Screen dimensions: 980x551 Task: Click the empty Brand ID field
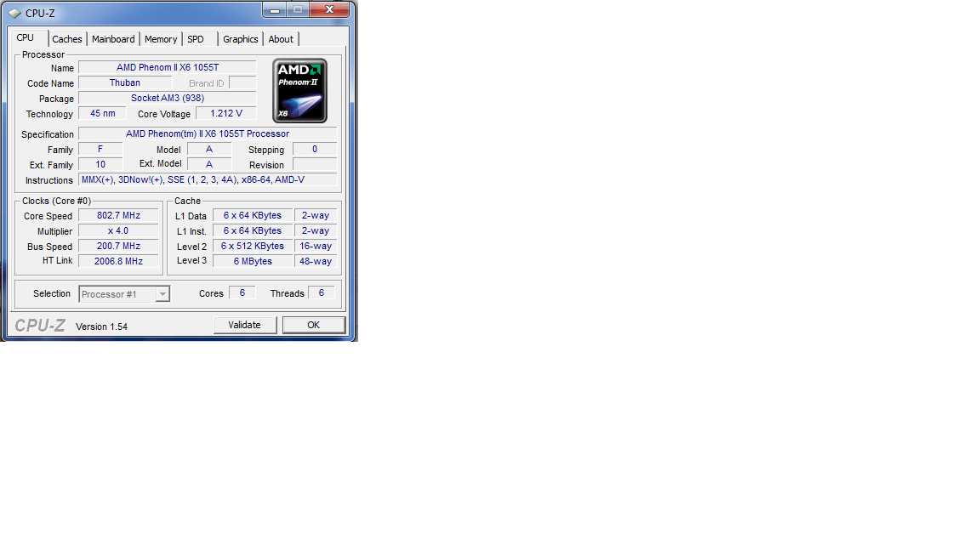point(242,82)
